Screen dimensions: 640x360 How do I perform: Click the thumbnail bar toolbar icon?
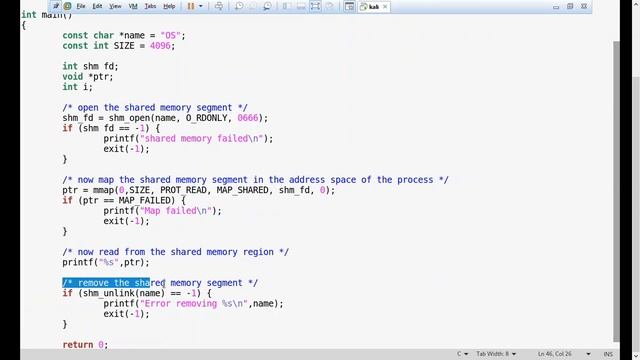coord(301,6)
